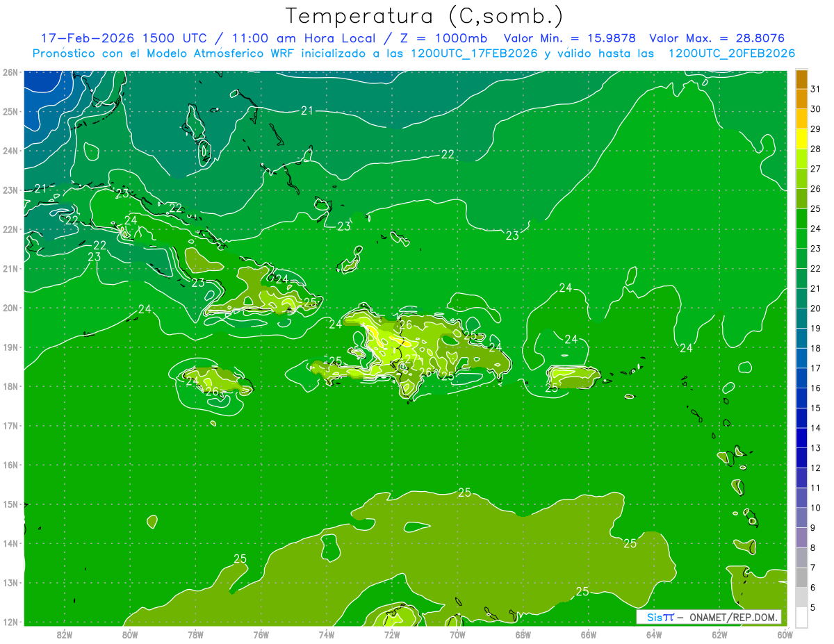834x644 pixels.
Task: Click the "19" label on the color scale
Action: 815,328
